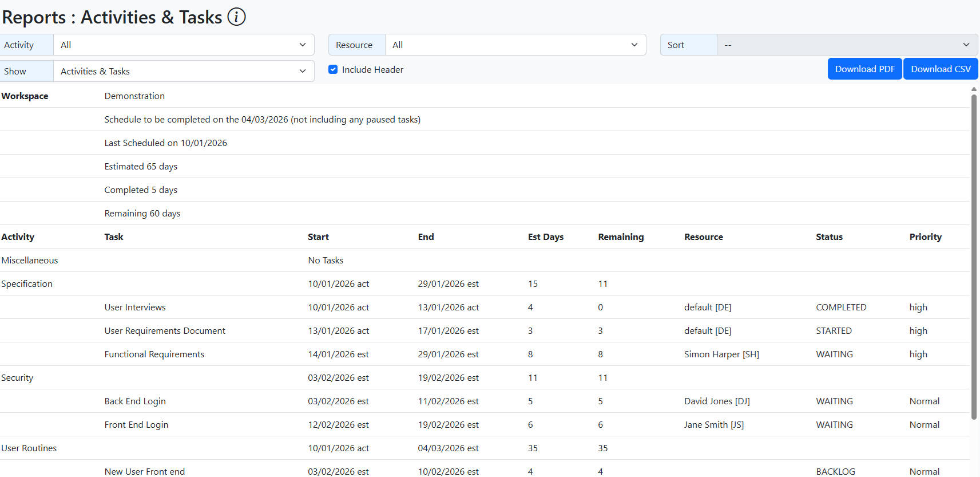The width and height of the screenshot is (980, 477).
Task: Select the Back End Login task
Action: (x=135, y=401)
